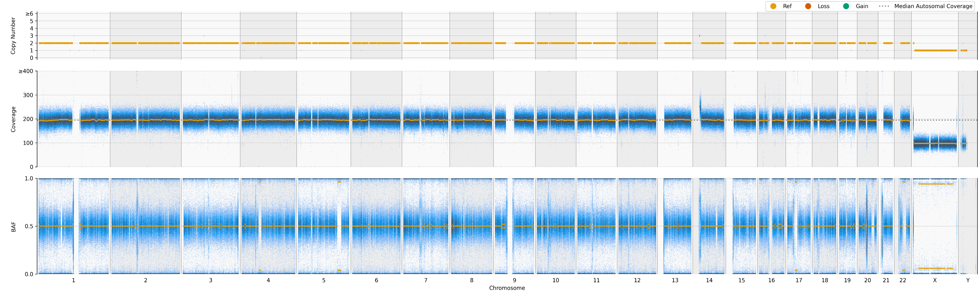This screenshot has height=299, width=980.
Task: Click the chromosome X axis label
Action: [935, 280]
